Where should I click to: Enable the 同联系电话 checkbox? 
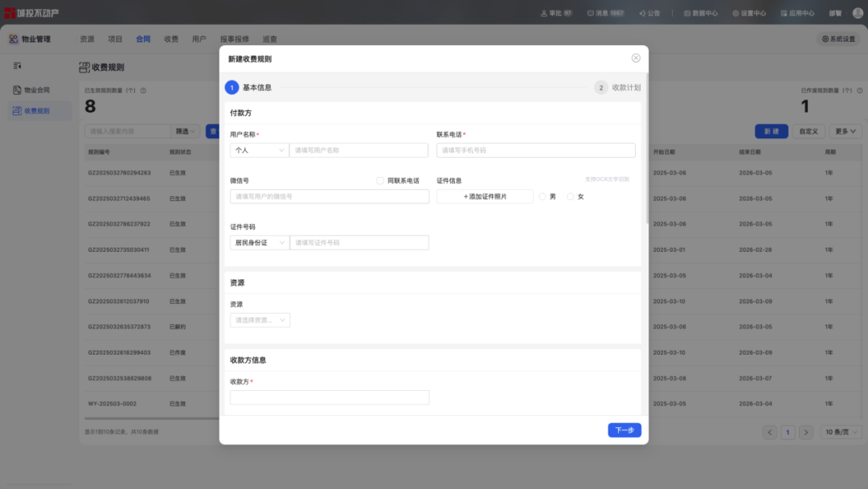tap(380, 181)
